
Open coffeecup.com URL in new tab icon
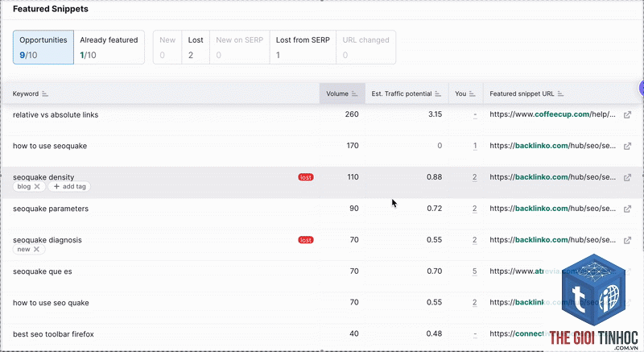[x=627, y=115]
